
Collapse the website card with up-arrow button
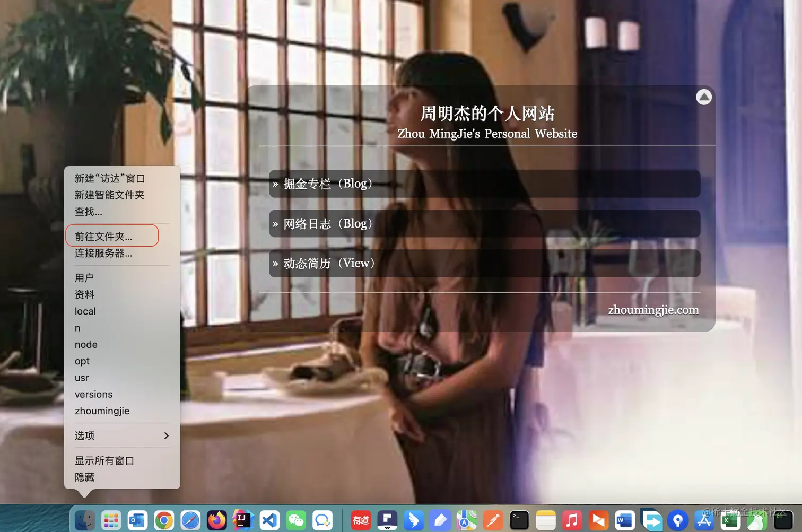pyautogui.click(x=704, y=97)
